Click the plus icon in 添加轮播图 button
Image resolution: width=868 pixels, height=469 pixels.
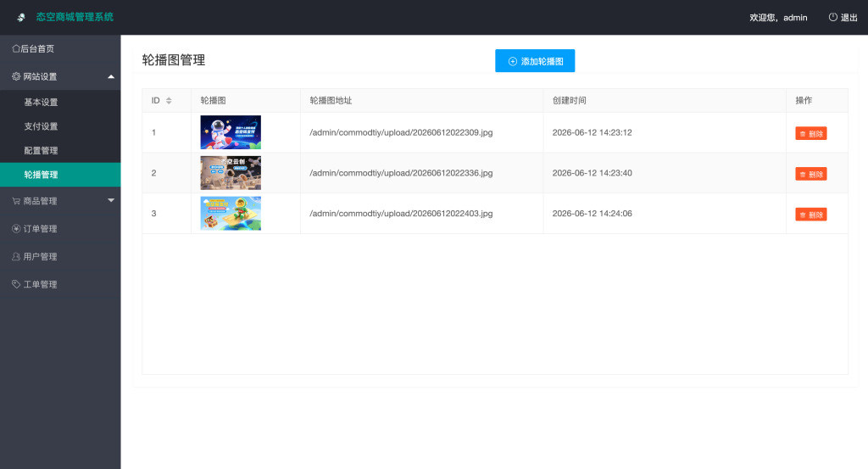point(513,61)
